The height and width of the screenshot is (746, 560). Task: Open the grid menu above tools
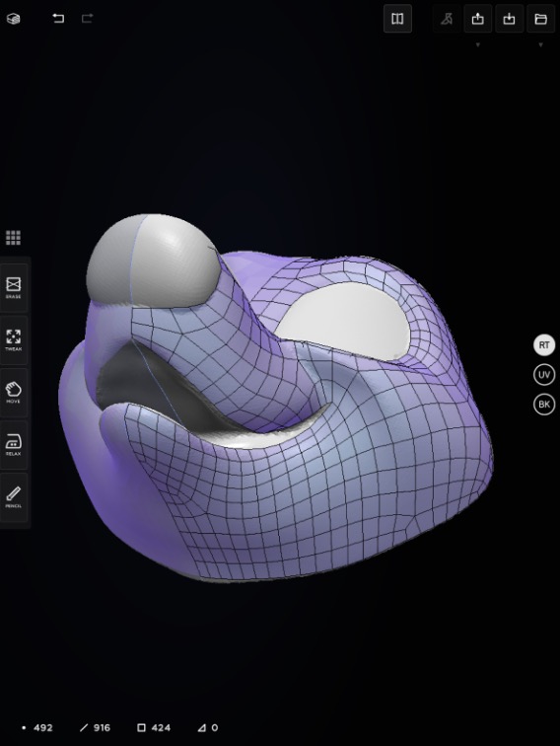pyautogui.click(x=14, y=238)
